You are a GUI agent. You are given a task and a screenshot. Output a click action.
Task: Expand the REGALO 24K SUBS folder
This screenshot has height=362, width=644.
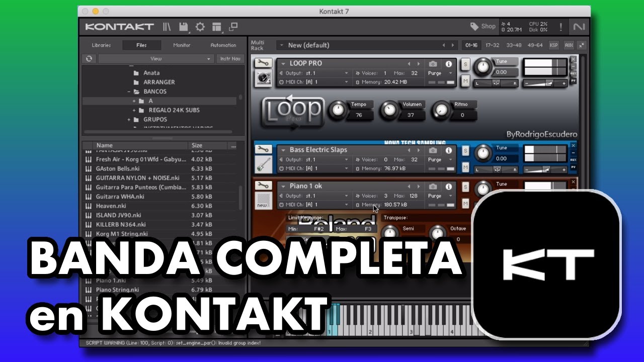click(134, 110)
